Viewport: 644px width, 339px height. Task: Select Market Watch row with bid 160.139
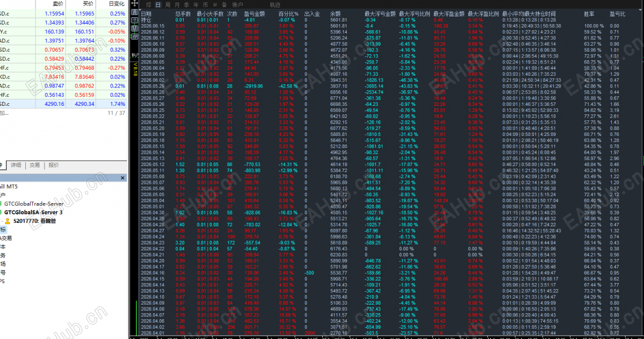pyautogui.click(x=63, y=32)
